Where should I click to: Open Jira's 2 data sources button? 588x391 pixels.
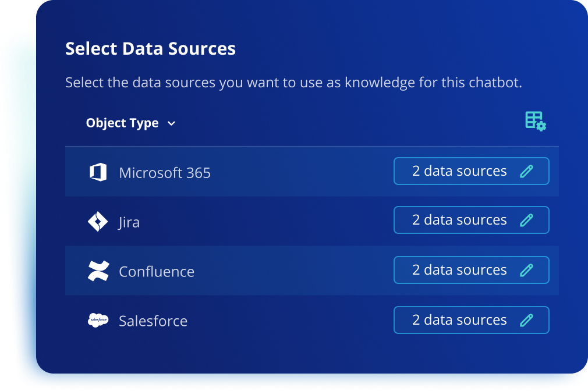[x=472, y=220]
